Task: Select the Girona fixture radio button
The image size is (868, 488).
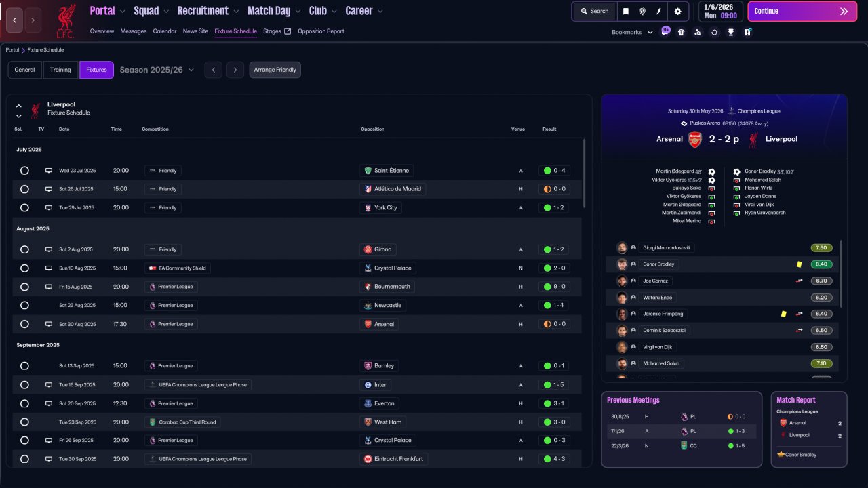Action: tap(24, 249)
